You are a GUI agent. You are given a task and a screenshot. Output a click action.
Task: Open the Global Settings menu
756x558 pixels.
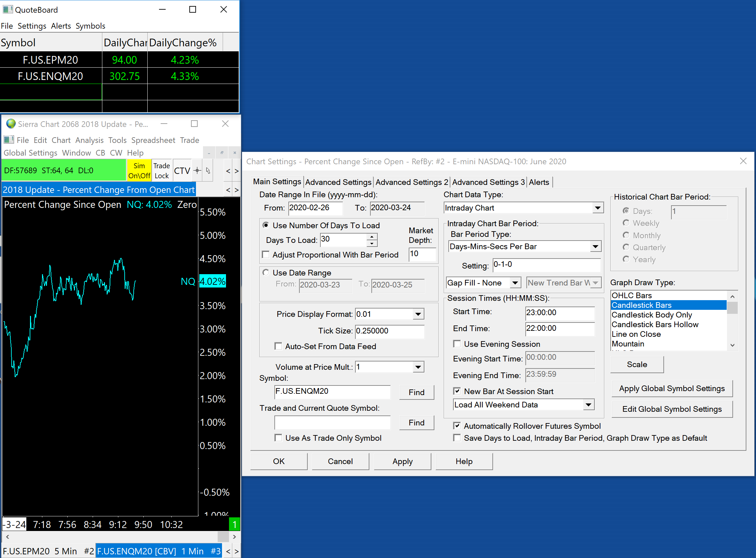tap(30, 153)
